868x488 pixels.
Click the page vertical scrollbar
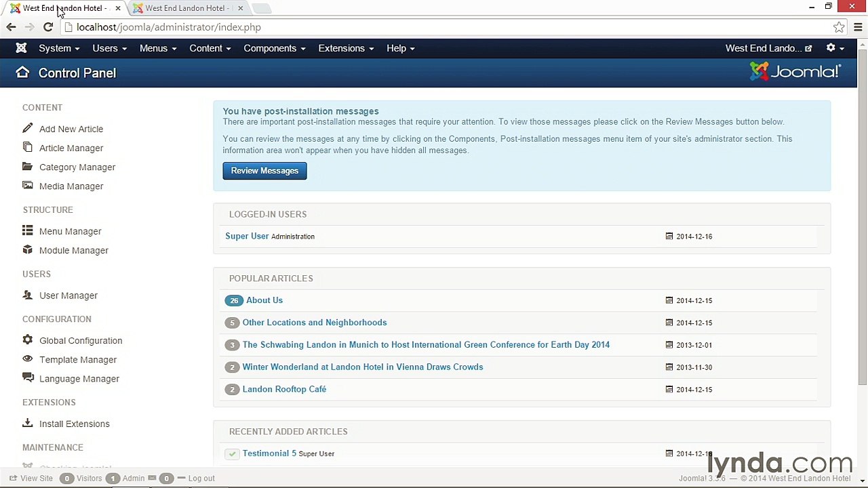(863, 217)
